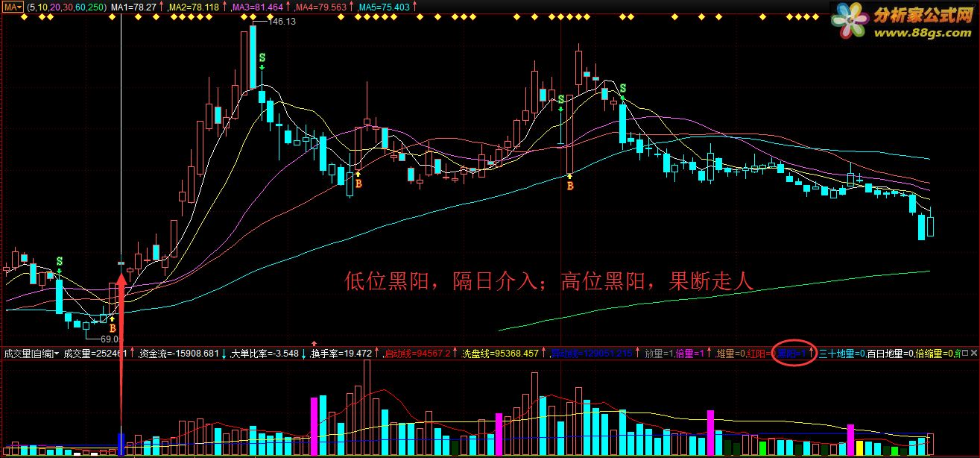The image size is (980, 458).
Task: Click the 放量=1 readout
Action: [x=659, y=354]
